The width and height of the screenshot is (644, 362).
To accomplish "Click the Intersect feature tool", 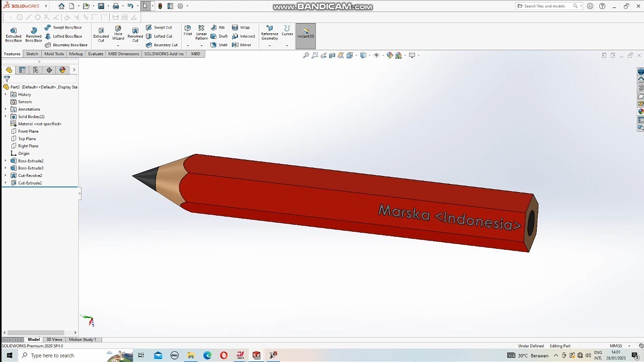I will click(x=244, y=36).
